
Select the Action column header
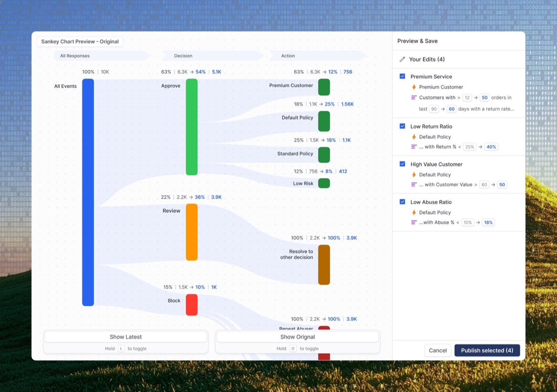tap(318, 56)
